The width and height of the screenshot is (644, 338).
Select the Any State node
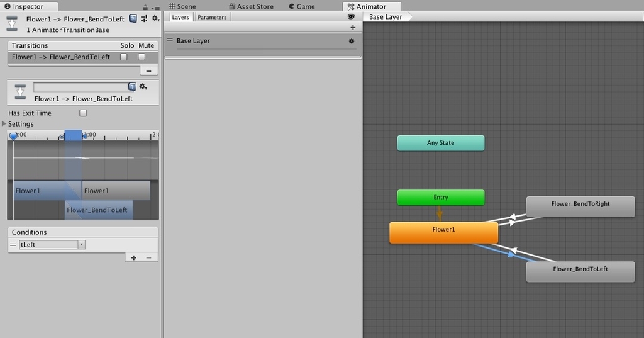pyautogui.click(x=441, y=143)
